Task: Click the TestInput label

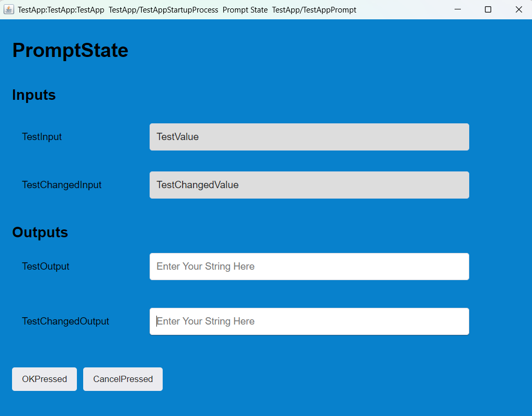Action: 42,136
